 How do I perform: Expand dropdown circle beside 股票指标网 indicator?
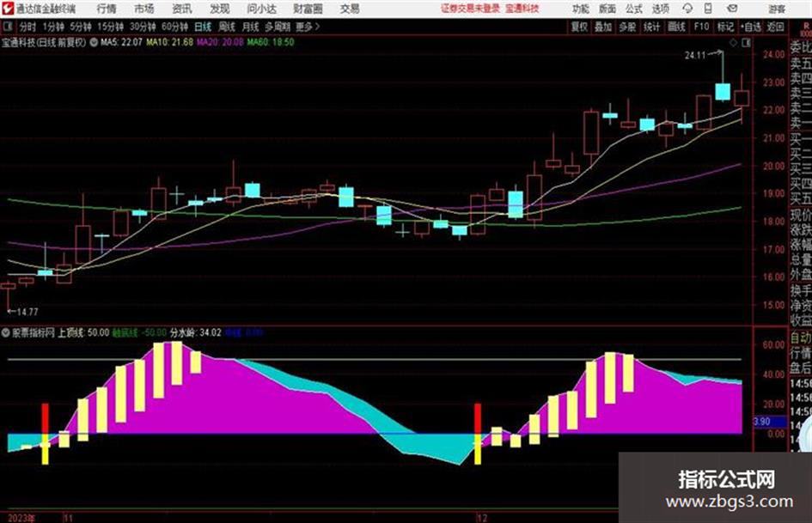[6, 333]
